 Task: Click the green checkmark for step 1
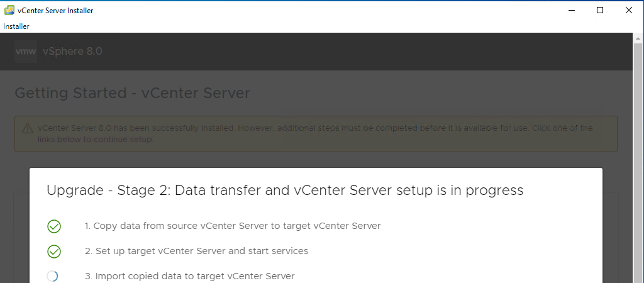[54, 226]
